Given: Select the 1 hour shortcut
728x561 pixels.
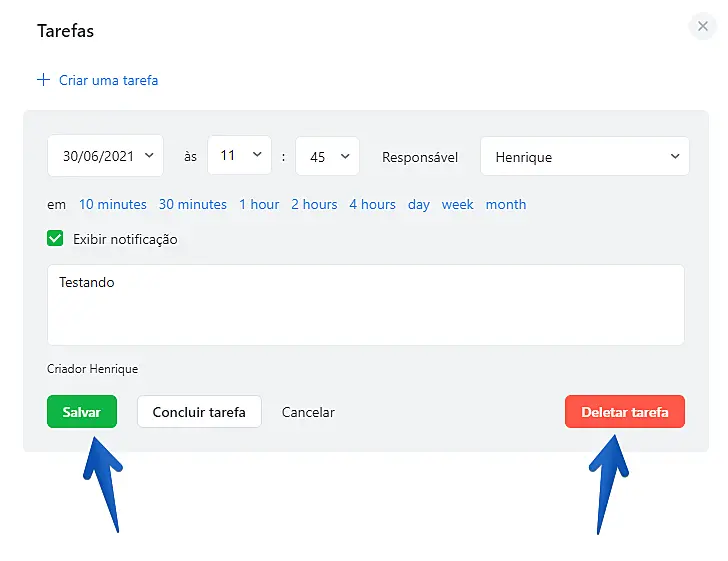Looking at the screenshot, I should 259,204.
